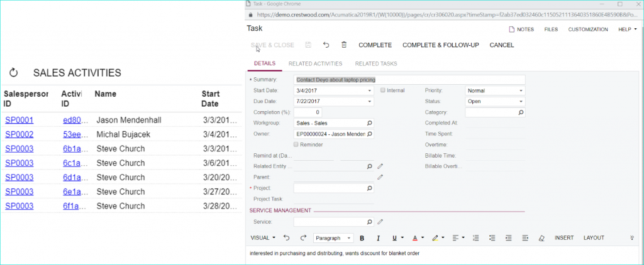Open the Status dropdown
644x265 pixels.
coord(495,101)
